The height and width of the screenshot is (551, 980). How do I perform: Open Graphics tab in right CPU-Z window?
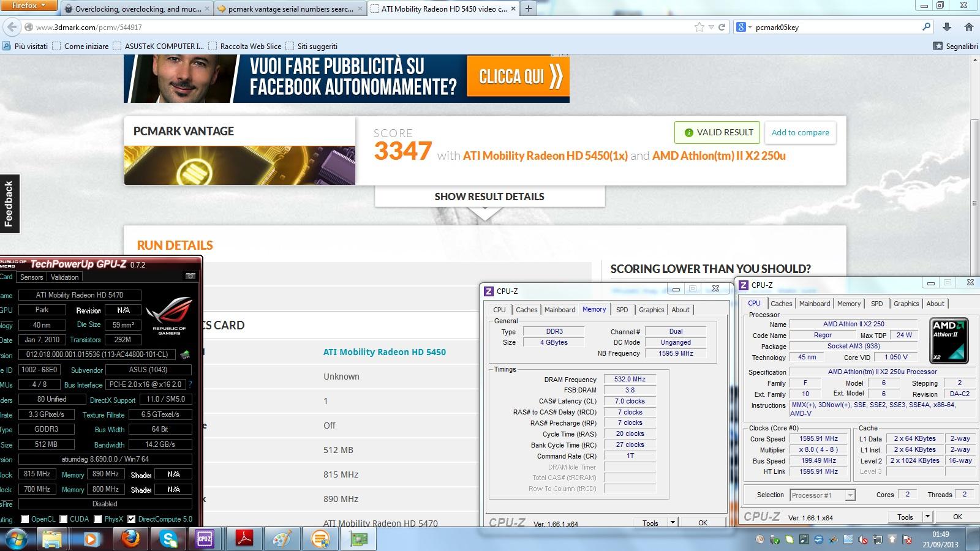pos(906,304)
